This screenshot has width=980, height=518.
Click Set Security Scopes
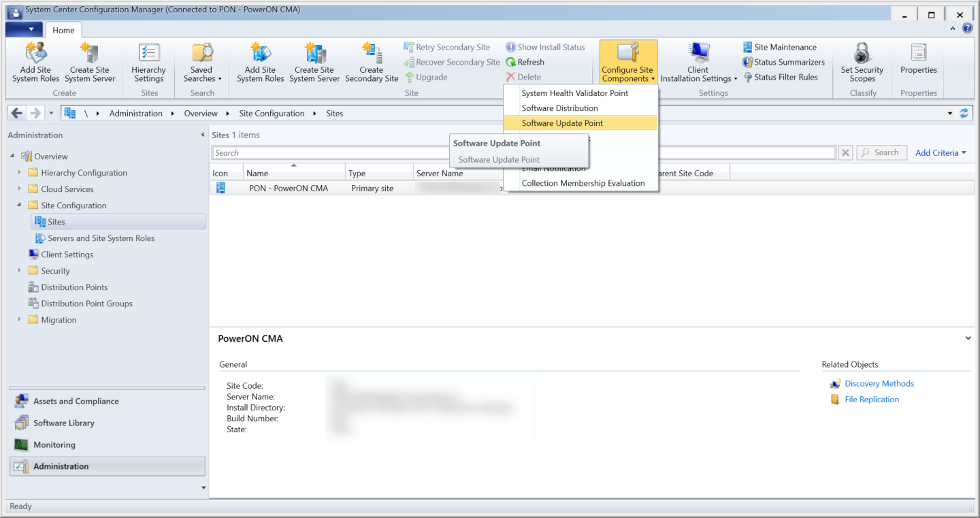click(x=862, y=63)
